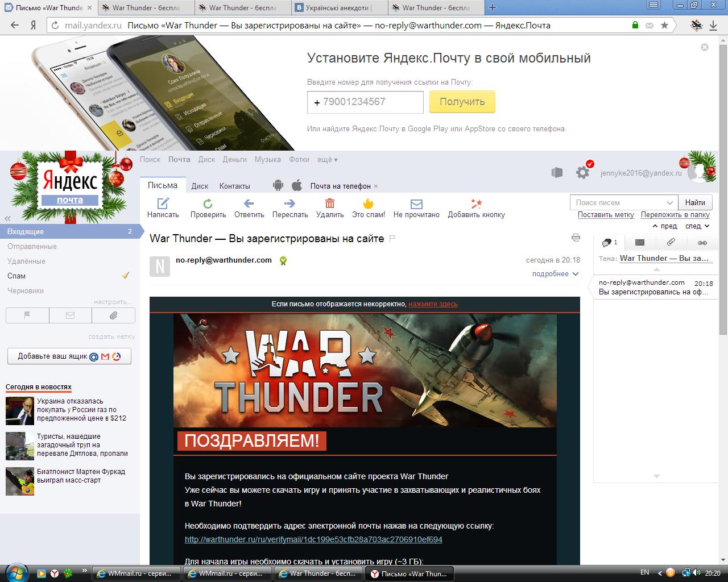Go to next message след.
The image size is (728, 582).
point(697,226)
